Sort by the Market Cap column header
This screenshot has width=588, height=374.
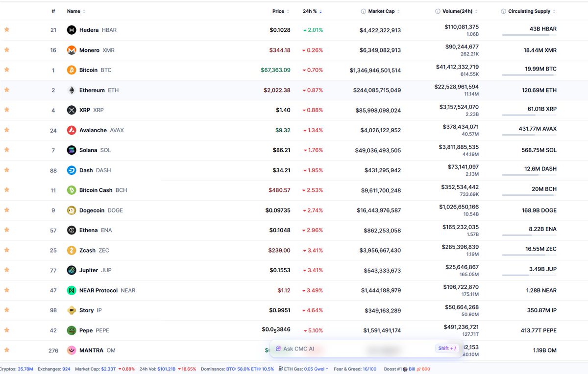384,11
